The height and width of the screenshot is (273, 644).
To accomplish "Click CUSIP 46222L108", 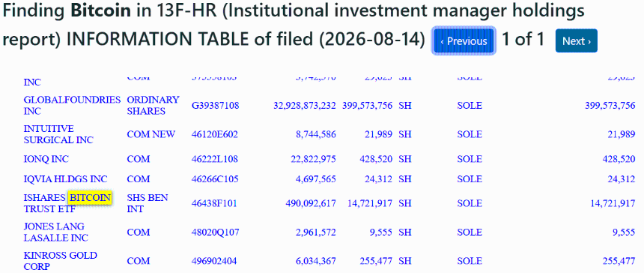I will 215,159.
